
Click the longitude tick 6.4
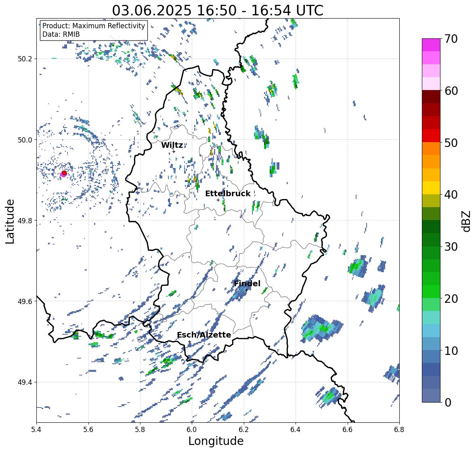tap(296, 430)
